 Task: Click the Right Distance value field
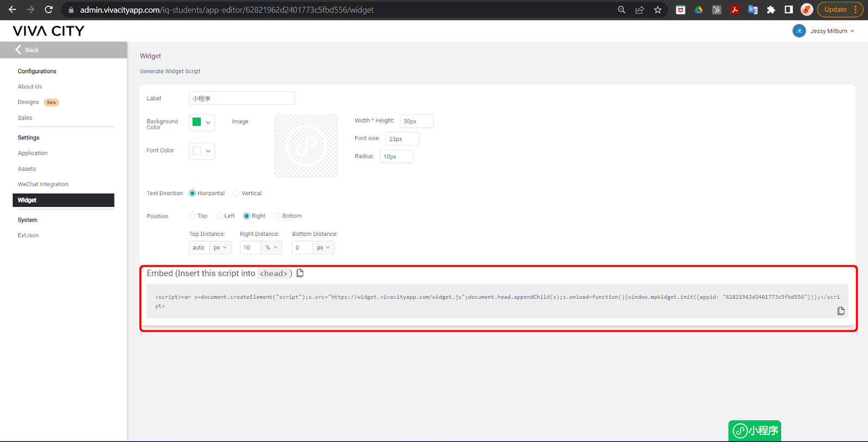(x=250, y=247)
